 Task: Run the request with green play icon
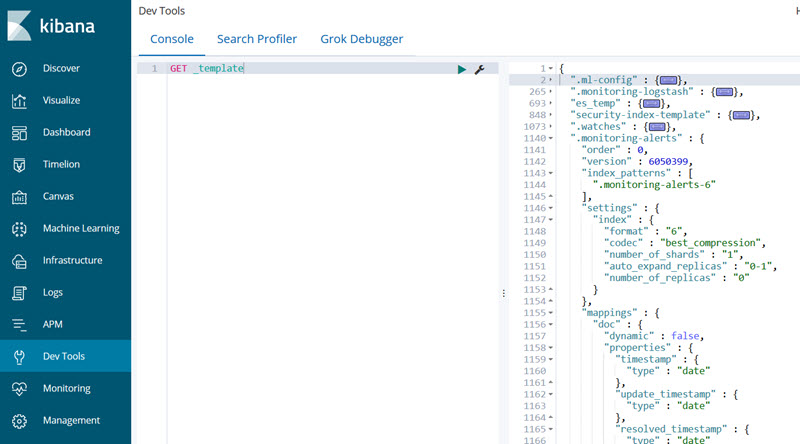point(462,69)
